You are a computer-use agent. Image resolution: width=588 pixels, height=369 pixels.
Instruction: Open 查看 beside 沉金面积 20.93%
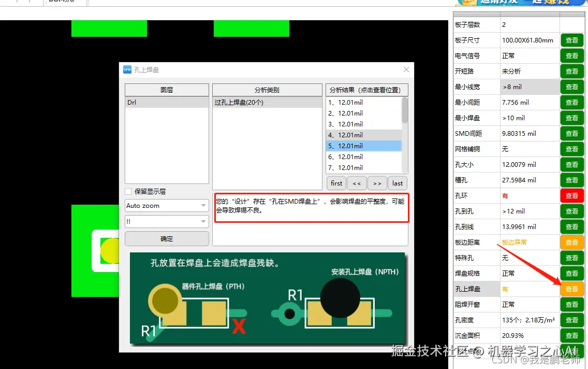tap(571, 335)
